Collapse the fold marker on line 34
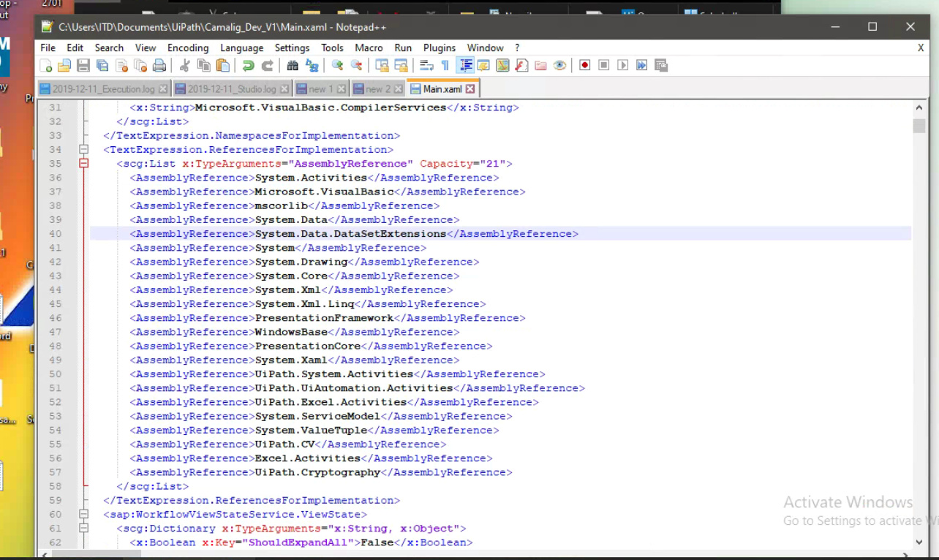Image resolution: width=939 pixels, height=560 pixels. pyautogui.click(x=83, y=149)
